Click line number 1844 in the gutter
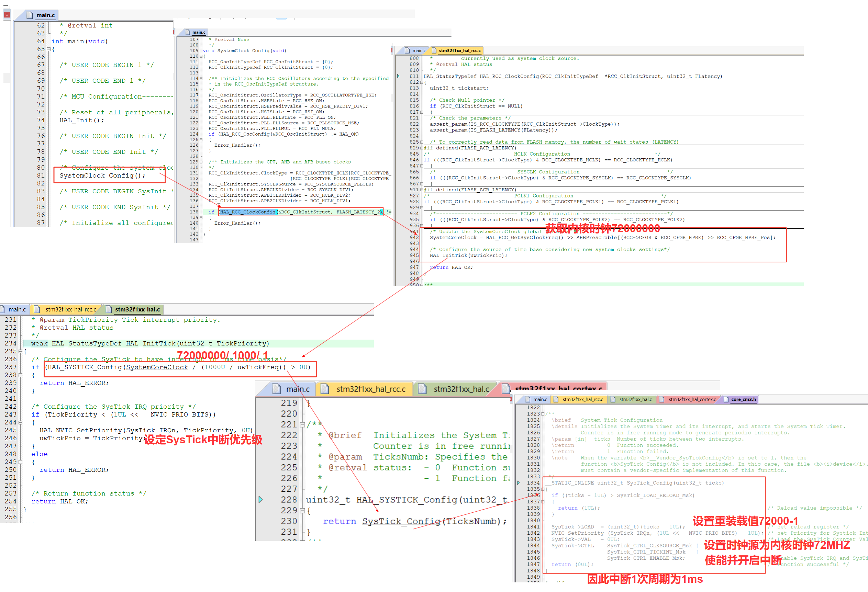 pyautogui.click(x=533, y=545)
